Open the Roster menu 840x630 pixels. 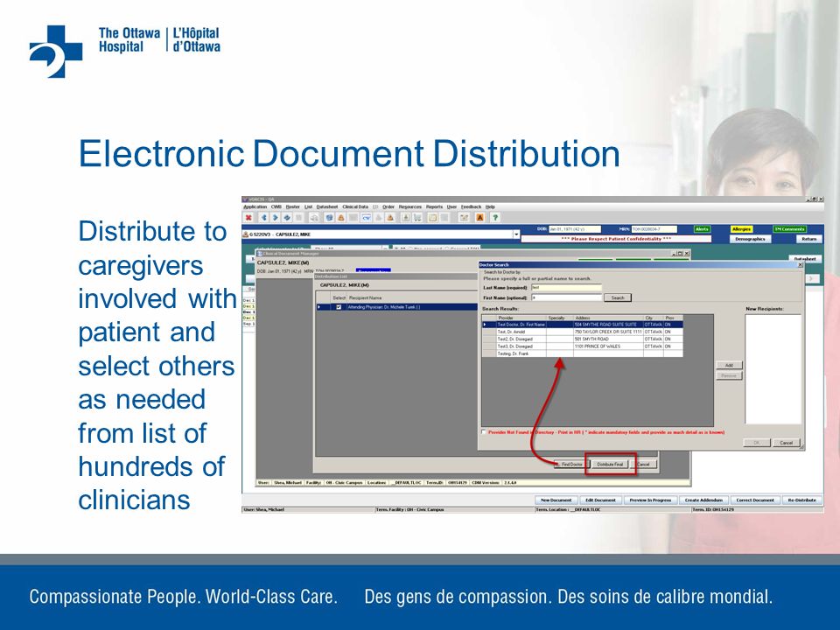(x=292, y=206)
